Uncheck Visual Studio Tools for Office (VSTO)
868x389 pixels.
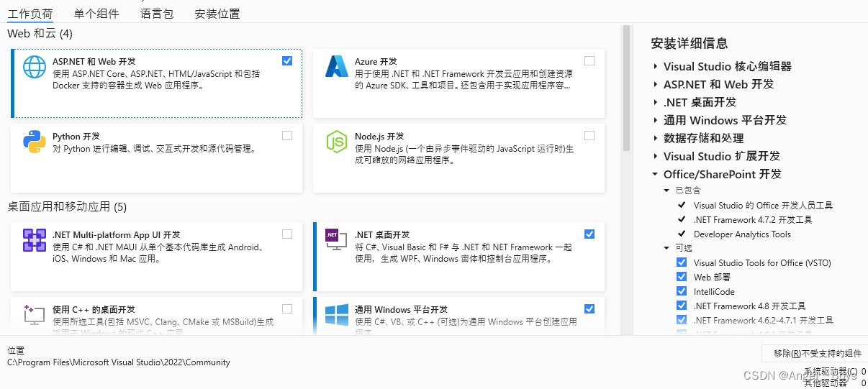682,262
